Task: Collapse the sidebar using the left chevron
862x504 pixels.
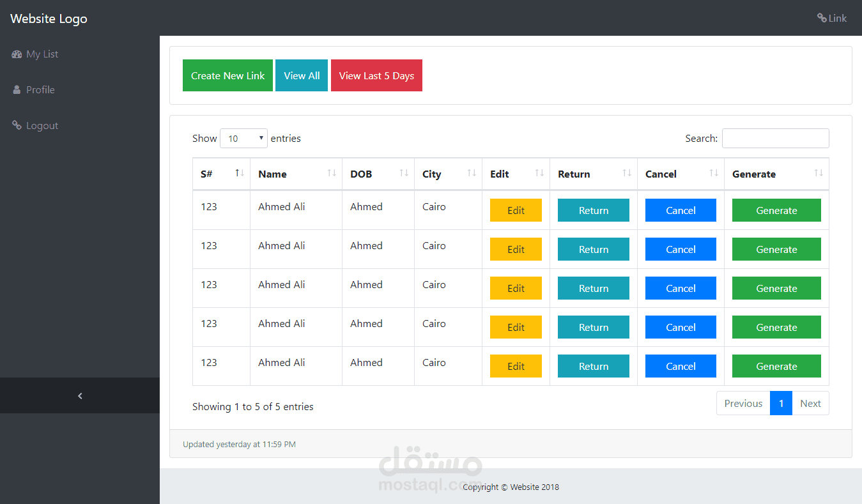Action: coord(79,395)
